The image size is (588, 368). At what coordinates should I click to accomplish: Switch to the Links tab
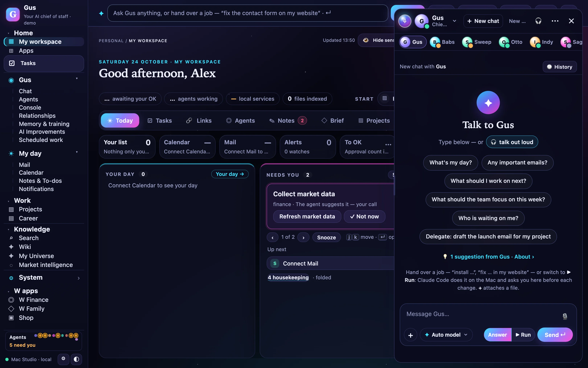(x=199, y=120)
